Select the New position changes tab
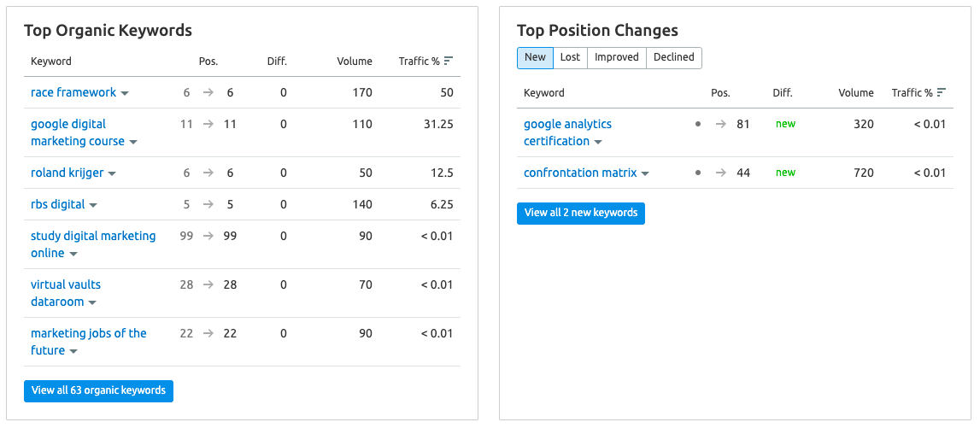This screenshot has height=428, width=980. (535, 57)
